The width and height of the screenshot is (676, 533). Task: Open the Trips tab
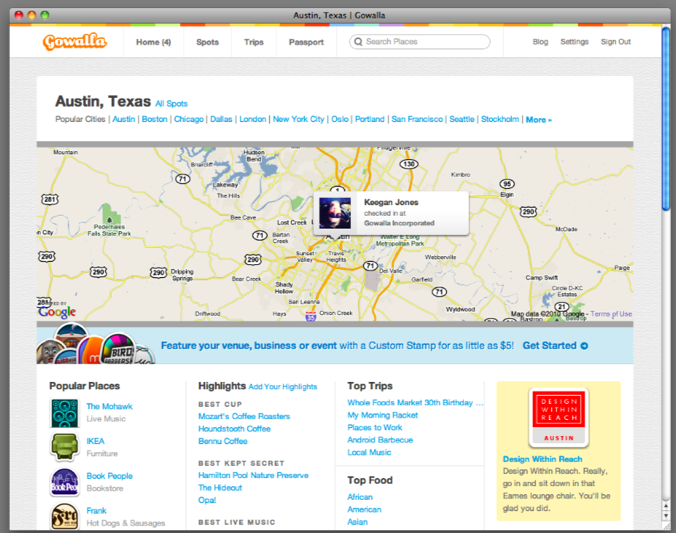pos(254,42)
